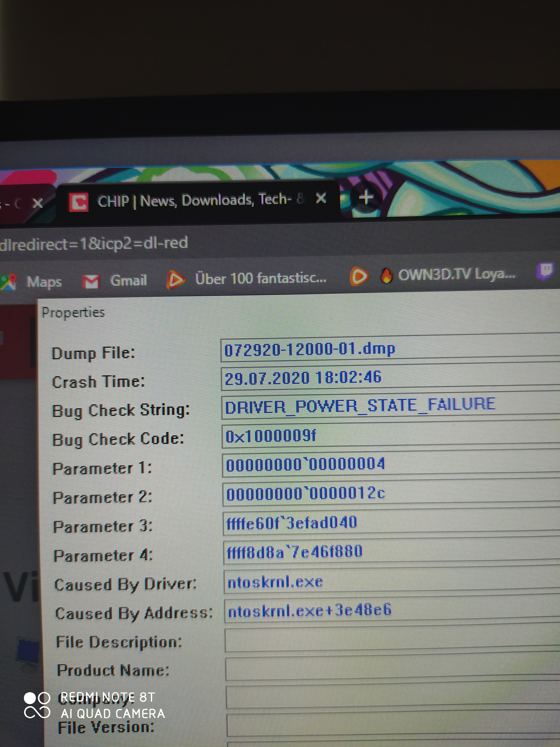Viewport: 560px width, 747px height.
Task: Click the orange play icon before OWN3D.TV
Action: (359, 276)
